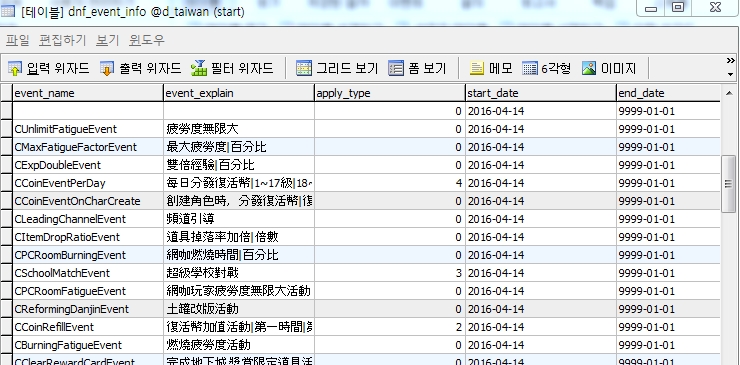Open the 입력 위자드 import wizard icon
The width and height of the screenshot is (740, 365).
click(15, 69)
